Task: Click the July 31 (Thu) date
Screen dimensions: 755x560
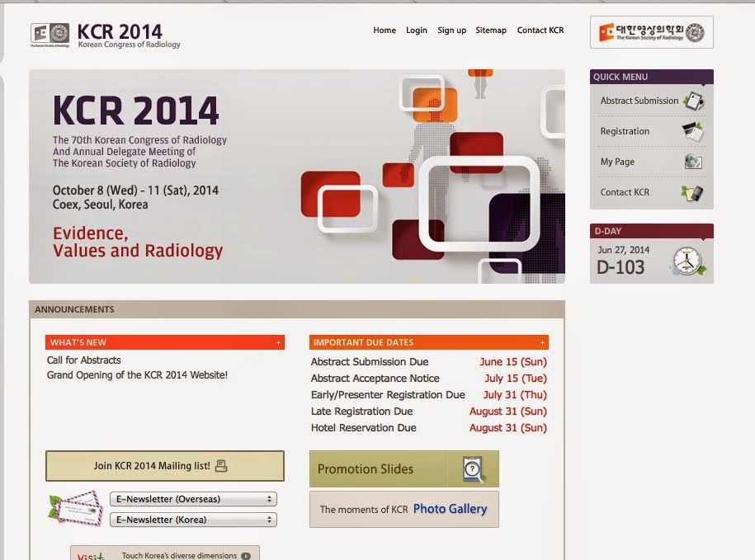Action: [515, 395]
